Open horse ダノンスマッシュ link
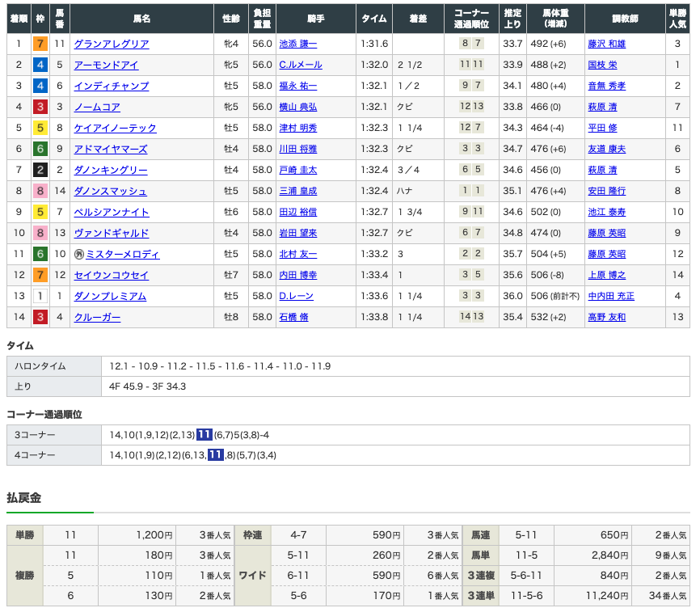The image size is (700, 608). click(x=110, y=191)
